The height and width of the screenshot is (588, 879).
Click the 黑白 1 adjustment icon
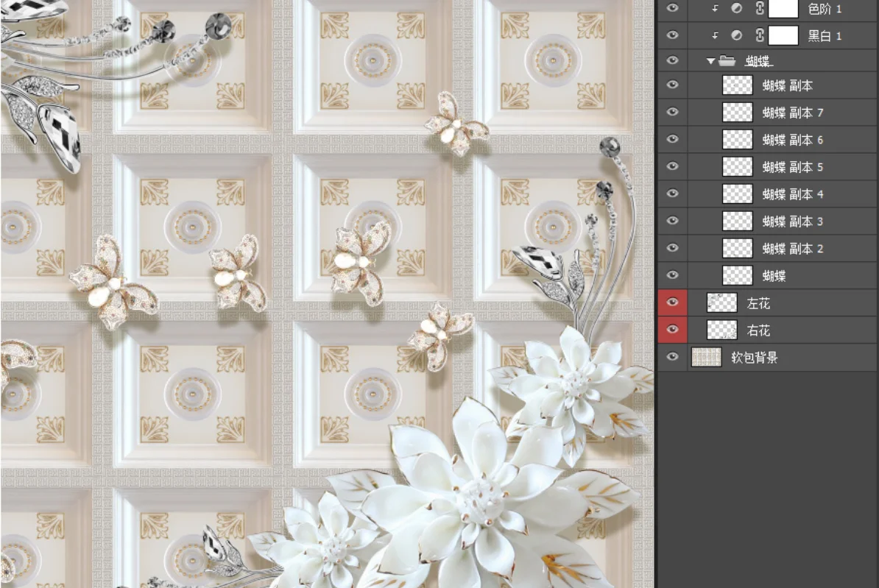(737, 35)
